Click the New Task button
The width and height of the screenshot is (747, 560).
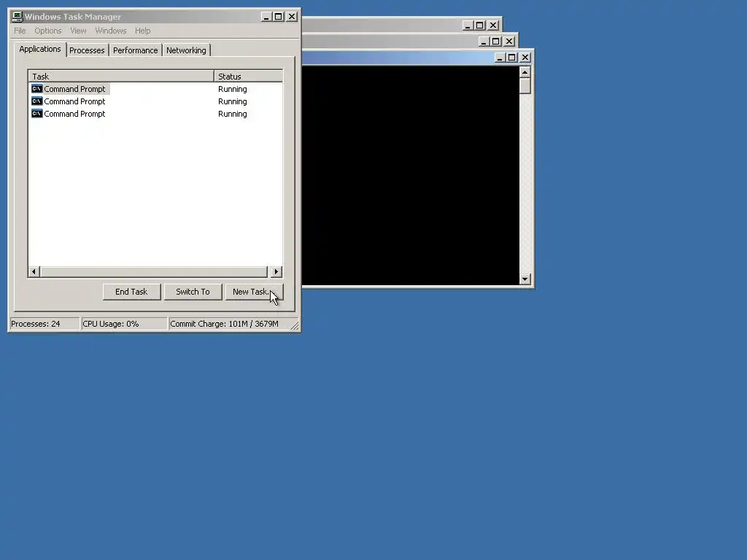254,292
